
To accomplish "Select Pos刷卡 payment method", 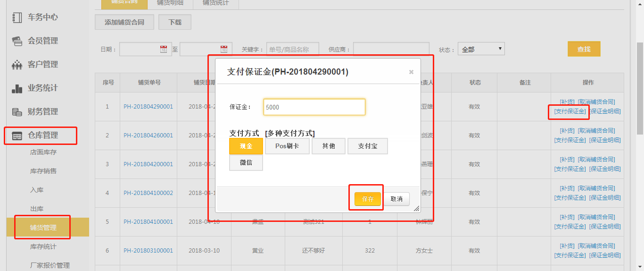I will coord(287,146).
